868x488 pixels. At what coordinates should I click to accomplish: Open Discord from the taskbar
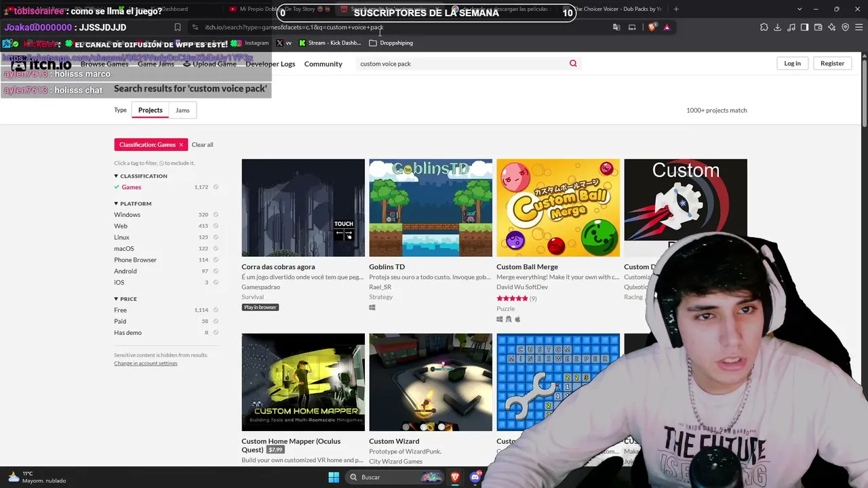pos(475,477)
